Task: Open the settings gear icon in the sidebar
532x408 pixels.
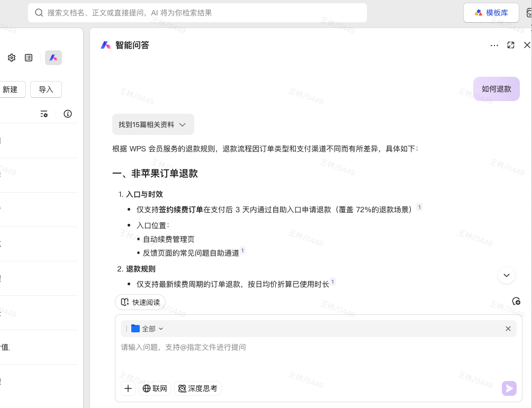Action: (x=12, y=58)
